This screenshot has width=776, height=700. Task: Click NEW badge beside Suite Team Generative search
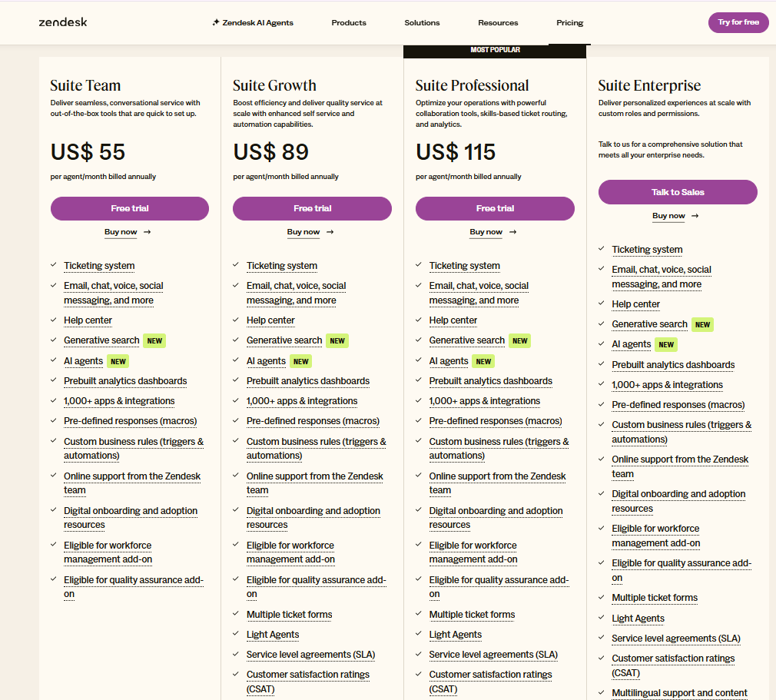tap(154, 341)
